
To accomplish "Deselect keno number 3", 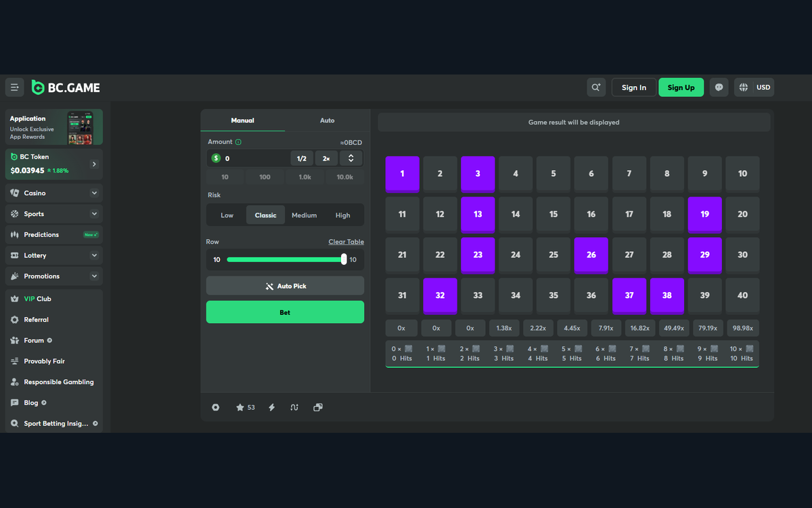I will tap(478, 174).
